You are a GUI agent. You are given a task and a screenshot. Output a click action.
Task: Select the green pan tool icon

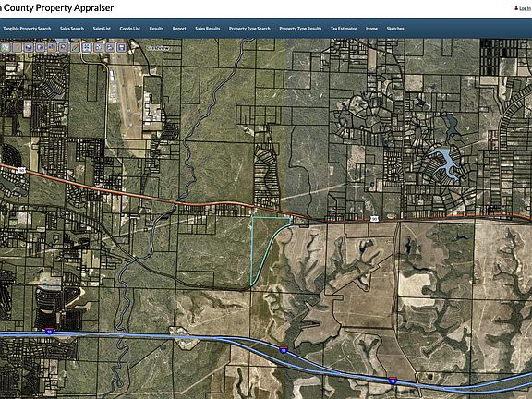[6, 47]
